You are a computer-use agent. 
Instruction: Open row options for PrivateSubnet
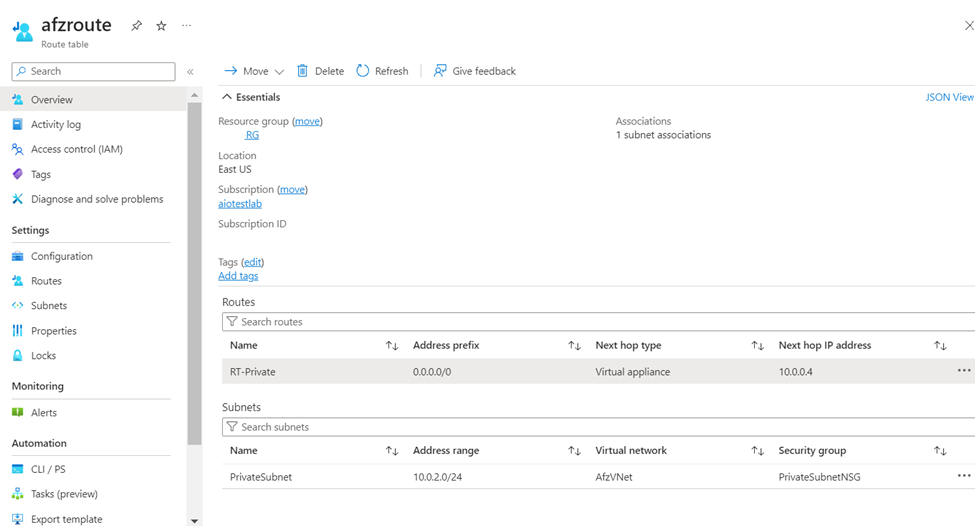[x=963, y=476]
